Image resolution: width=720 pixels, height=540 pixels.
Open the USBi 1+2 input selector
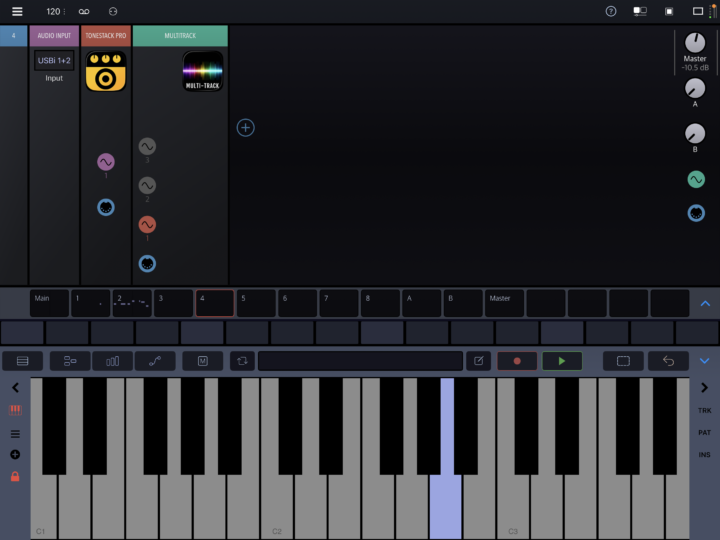coord(54,61)
